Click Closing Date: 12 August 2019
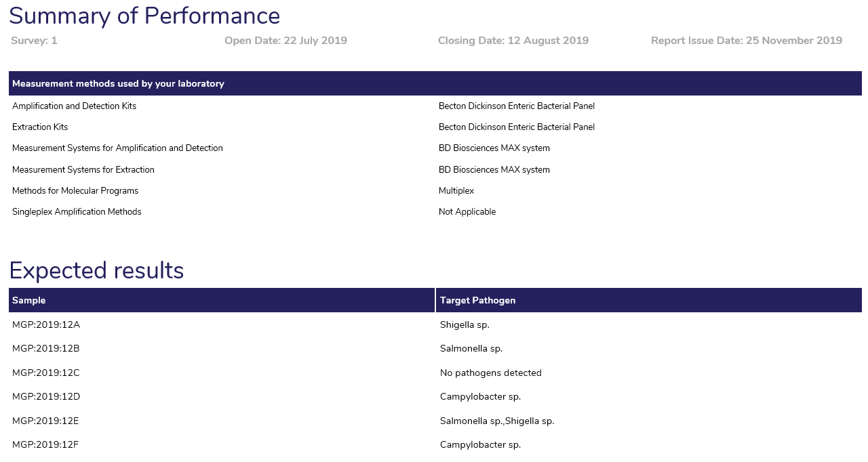The image size is (868, 462). [x=513, y=41]
